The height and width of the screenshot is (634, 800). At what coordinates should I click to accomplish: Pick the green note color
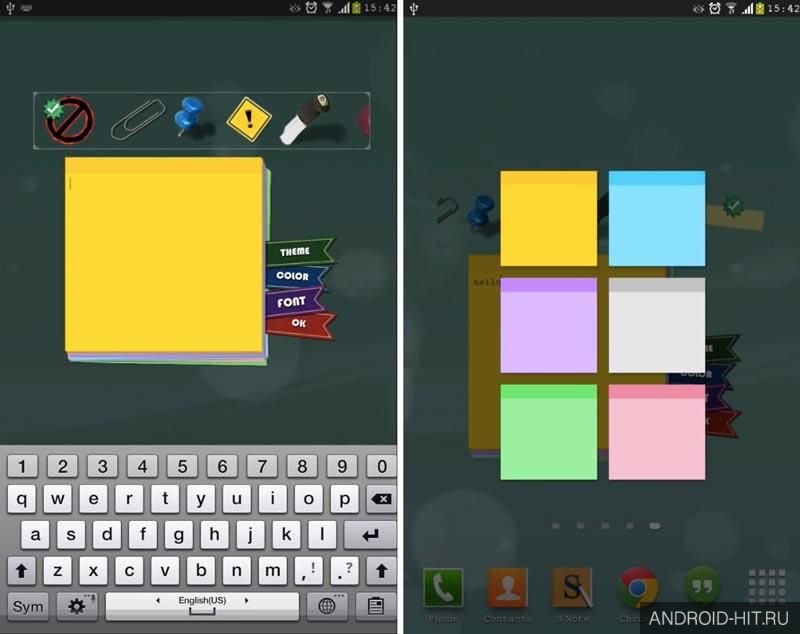click(x=548, y=432)
